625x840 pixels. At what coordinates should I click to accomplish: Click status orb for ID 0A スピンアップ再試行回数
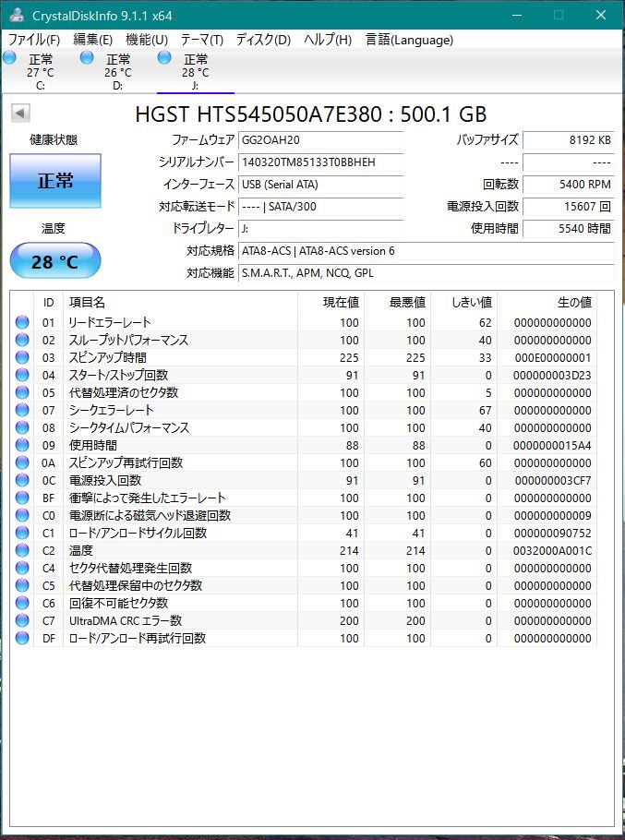pos(22,462)
